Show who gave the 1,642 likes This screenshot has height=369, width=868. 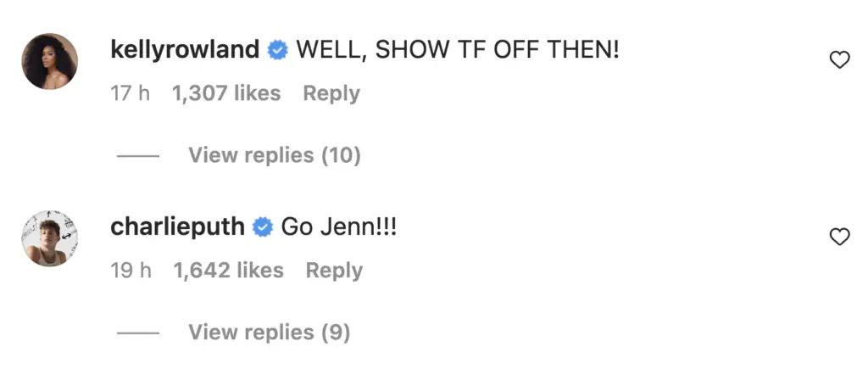(229, 271)
